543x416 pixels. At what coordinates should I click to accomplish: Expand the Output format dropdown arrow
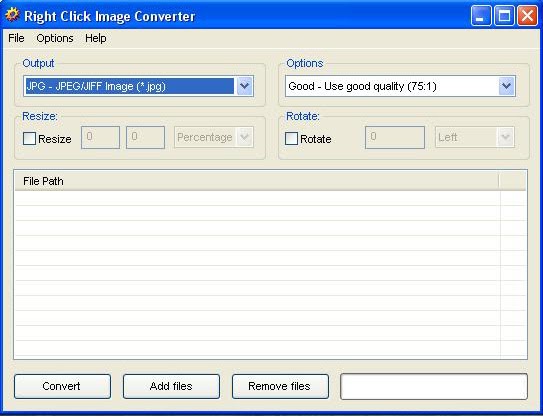244,86
